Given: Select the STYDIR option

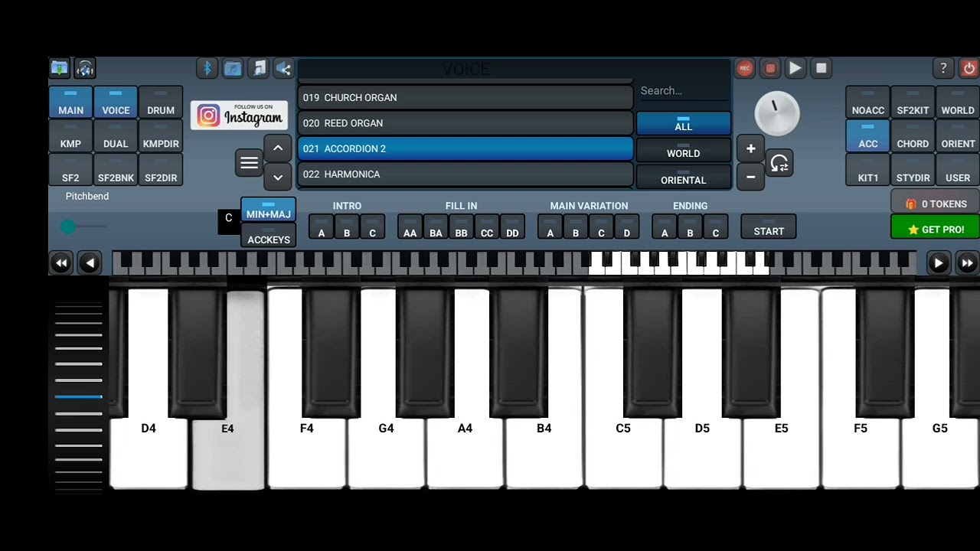Looking at the screenshot, I should 913,170.
